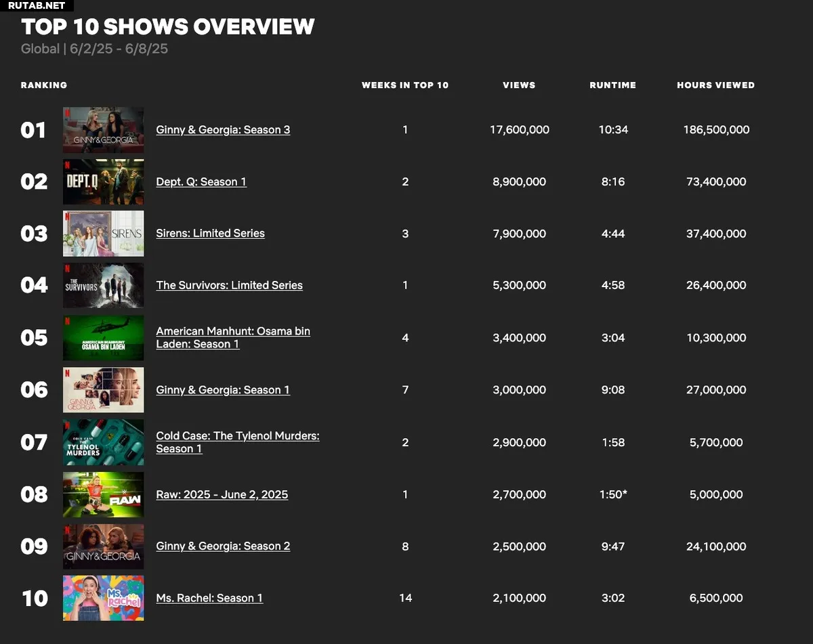
Task: Click the runtime value 10:34
Action: 613,129
